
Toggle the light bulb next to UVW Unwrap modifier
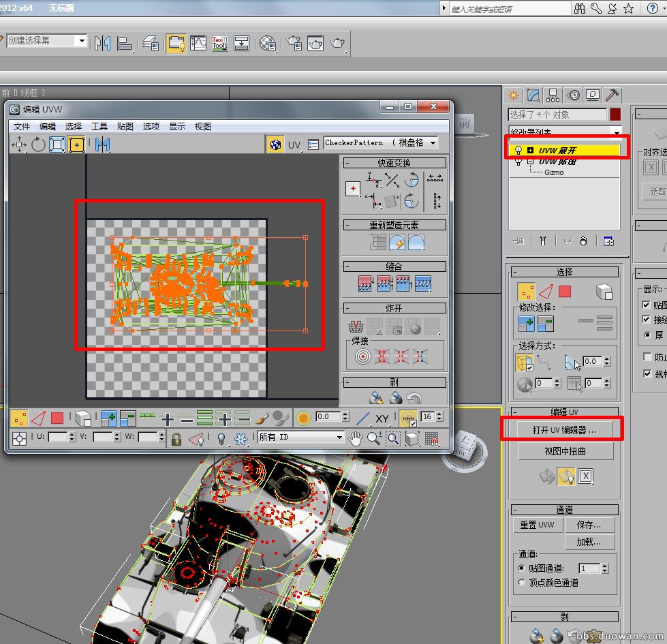click(518, 150)
